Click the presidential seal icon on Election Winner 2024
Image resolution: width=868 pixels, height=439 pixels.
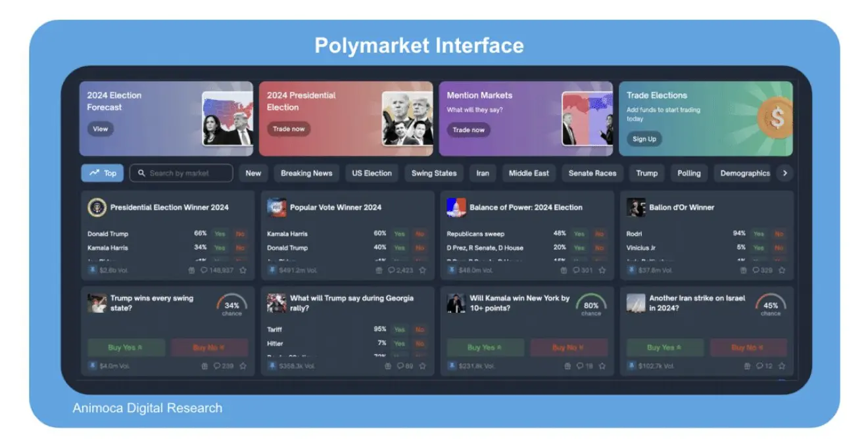(97, 206)
